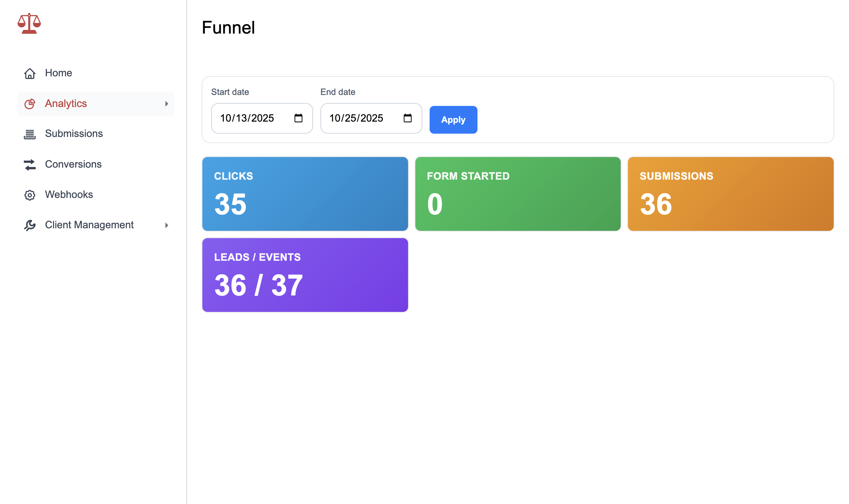The width and height of the screenshot is (849, 504).
Task: Select the Conversions arrows icon
Action: pyautogui.click(x=30, y=164)
